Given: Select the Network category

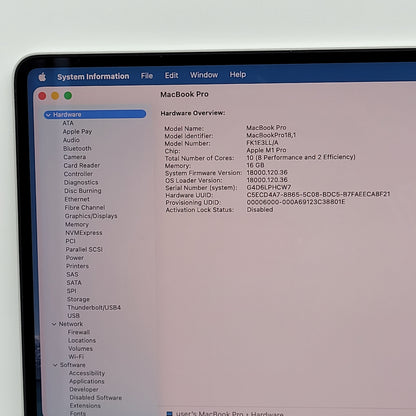Looking at the screenshot, I should point(71,324).
